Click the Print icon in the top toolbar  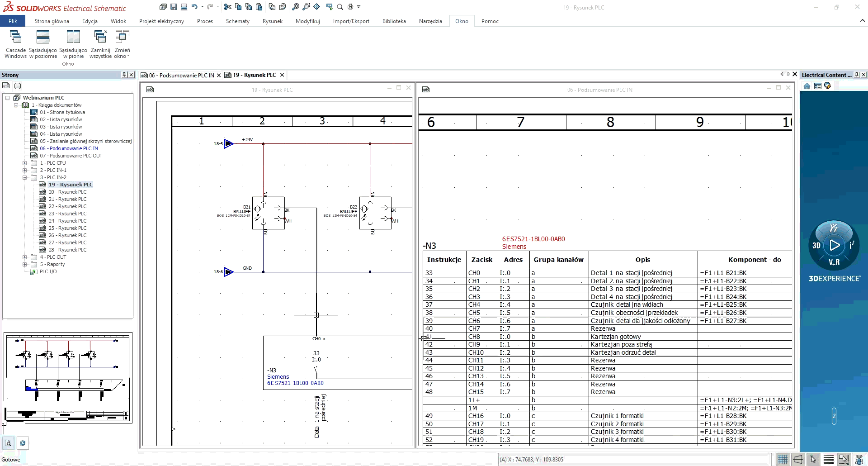coord(184,7)
